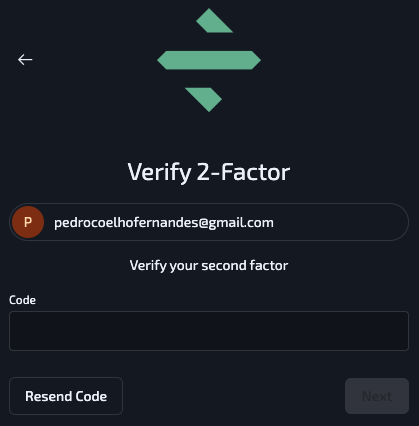The width and height of the screenshot is (419, 426).
Task: Click the word "Verify" in the heading
Action: (159, 173)
